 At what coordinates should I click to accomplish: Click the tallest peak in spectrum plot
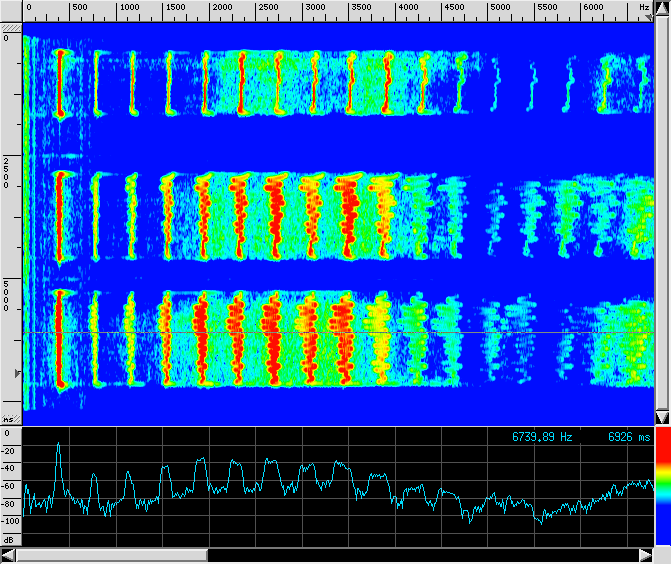(59, 445)
